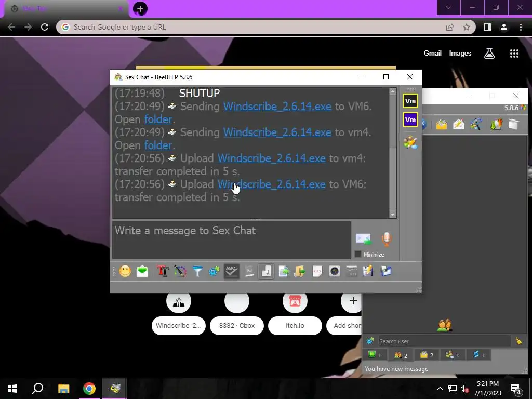This screenshot has width=532, height=399.
Task: Switch to the yellow envelope tab showing 2
Action: pyautogui.click(x=427, y=355)
